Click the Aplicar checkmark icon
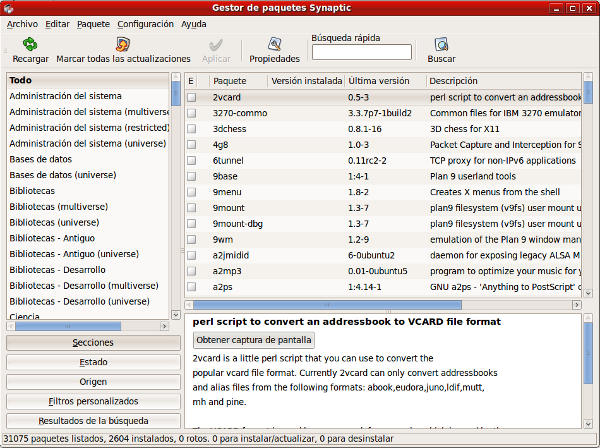The image size is (600, 448). point(216,44)
